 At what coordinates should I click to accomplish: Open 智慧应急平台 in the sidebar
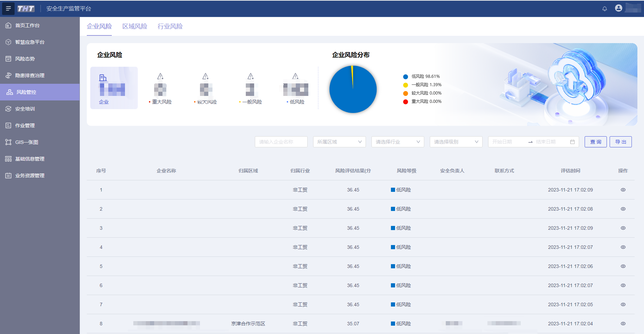pos(30,42)
